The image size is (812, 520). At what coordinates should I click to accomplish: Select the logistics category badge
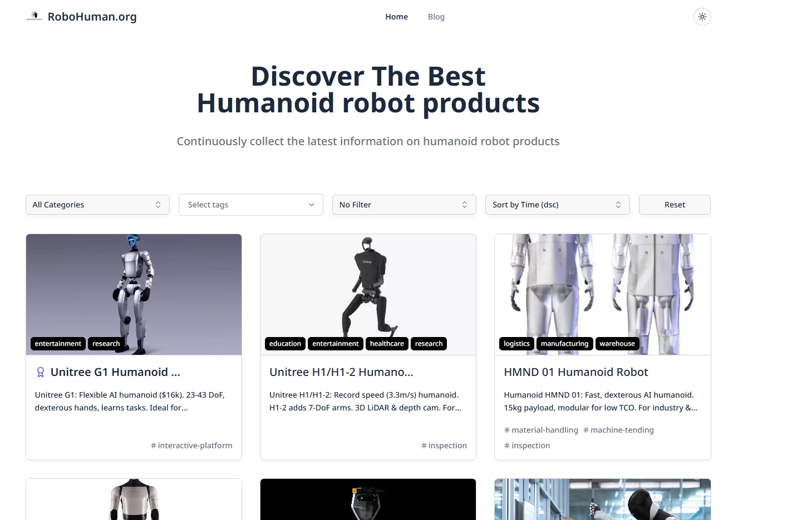click(x=516, y=344)
